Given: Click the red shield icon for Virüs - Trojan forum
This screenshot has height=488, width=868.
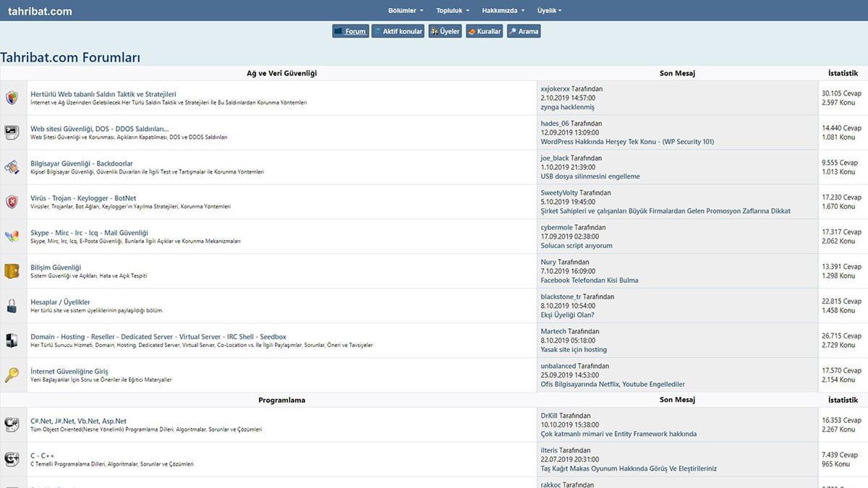Looking at the screenshot, I should tap(12, 202).
